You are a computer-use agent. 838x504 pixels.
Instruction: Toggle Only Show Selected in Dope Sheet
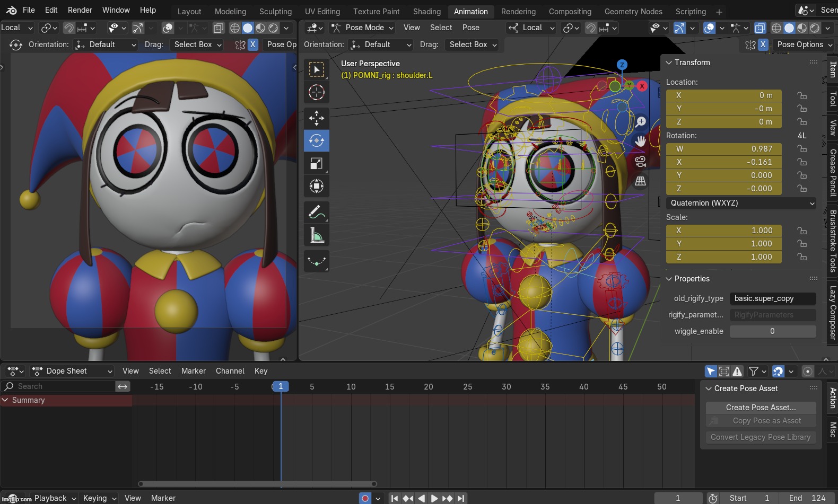(x=711, y=372)
